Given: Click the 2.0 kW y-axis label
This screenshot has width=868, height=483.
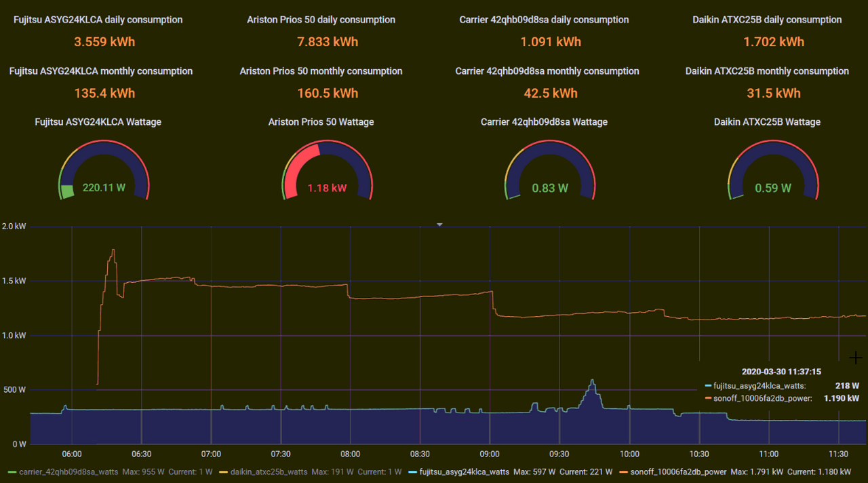Looking at the screenshot, I should (15, 226).
